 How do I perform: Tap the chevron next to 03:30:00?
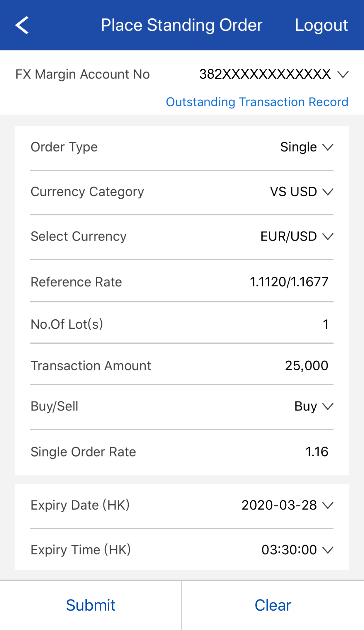coord(328,550)
